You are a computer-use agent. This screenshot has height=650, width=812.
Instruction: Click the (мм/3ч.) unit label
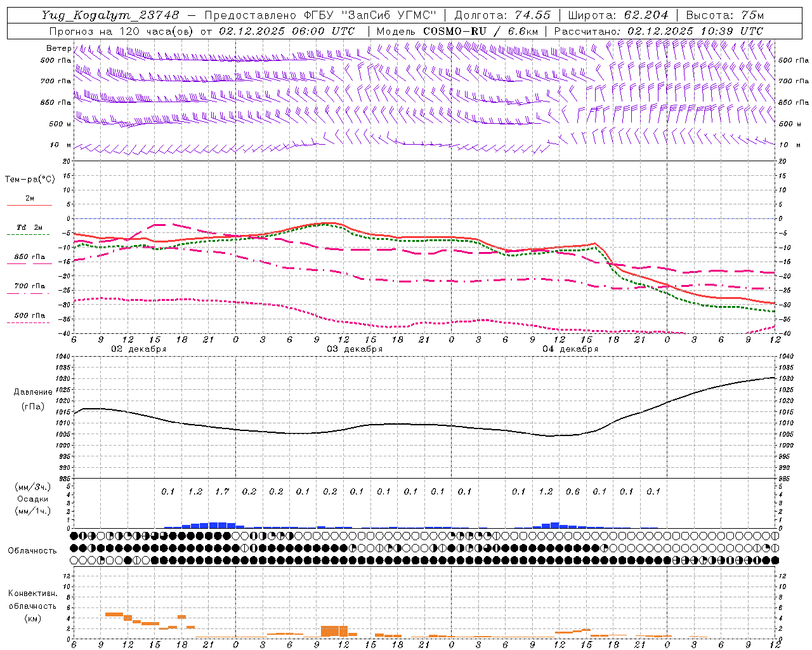pos(32,487)
